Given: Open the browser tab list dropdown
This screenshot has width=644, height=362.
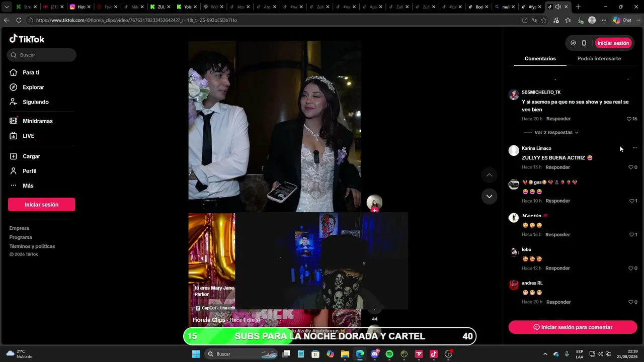Looking at the screenshot, I should pos(7,7).
